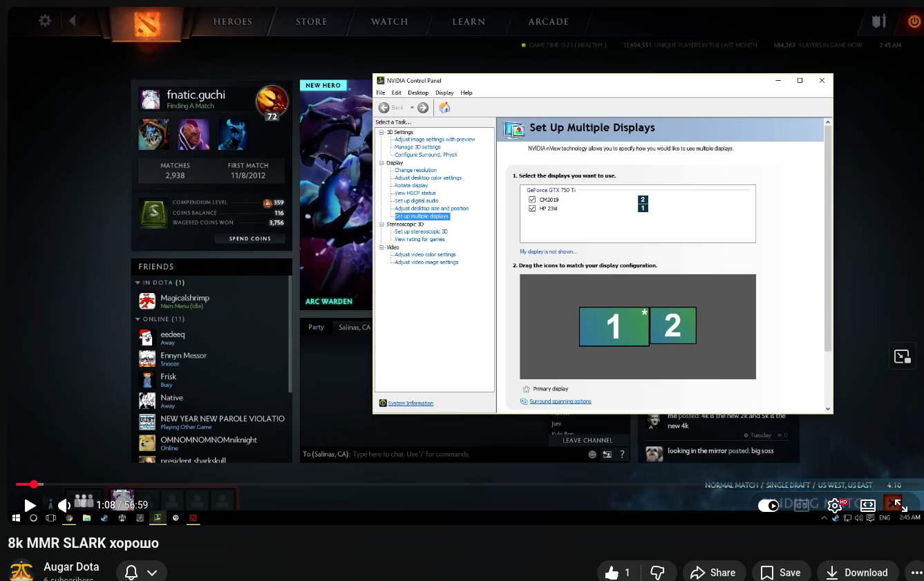
Task: Save the video to a playlist
Action: pos(781,572)
